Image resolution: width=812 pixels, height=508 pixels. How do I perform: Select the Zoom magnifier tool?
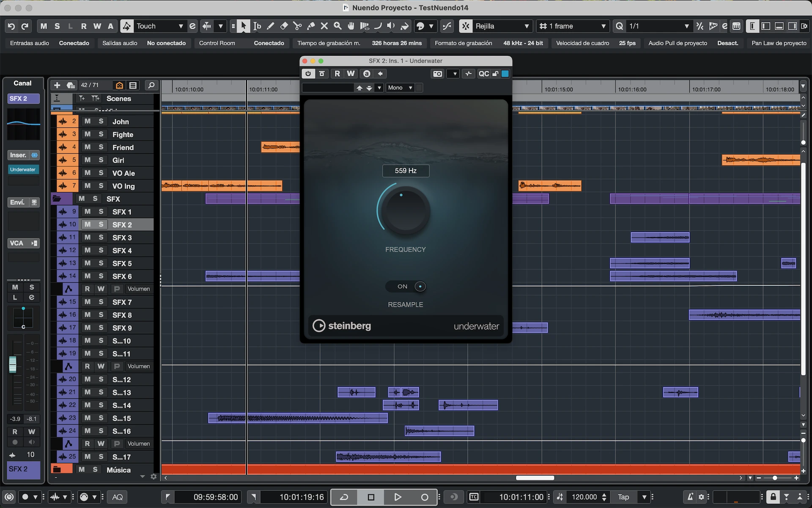coord(337,26)
